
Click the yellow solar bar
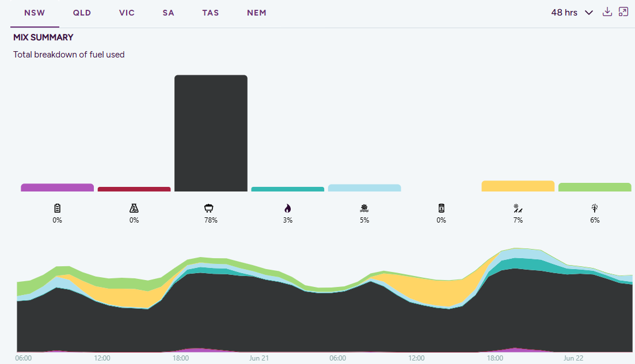pos(518,186)
